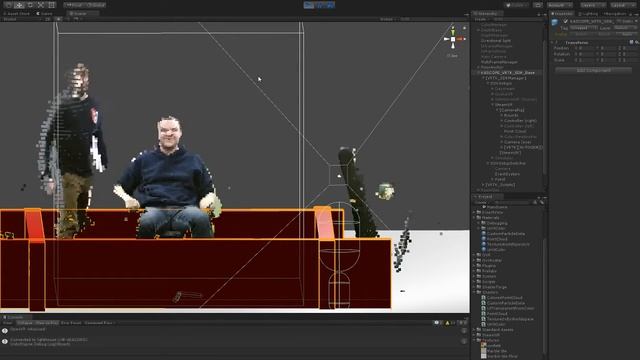Click the Scale Z field in Transform
Viewport: 640px width, 360px height.
631,60
